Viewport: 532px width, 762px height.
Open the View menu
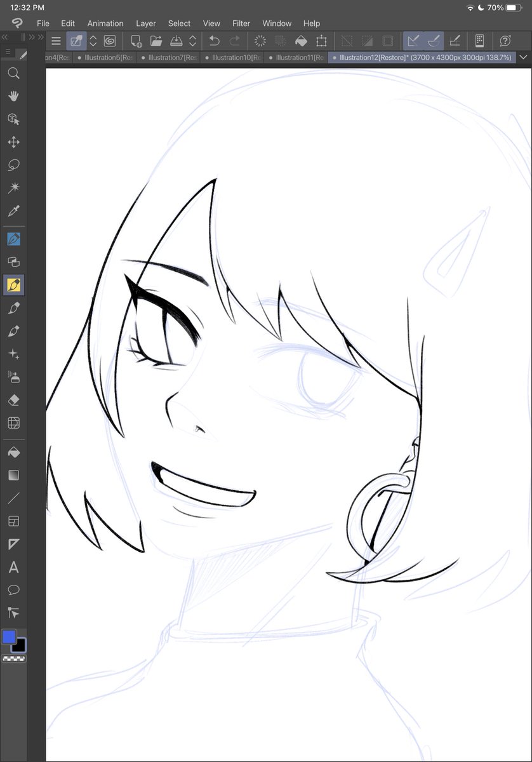tap(211, 23)
